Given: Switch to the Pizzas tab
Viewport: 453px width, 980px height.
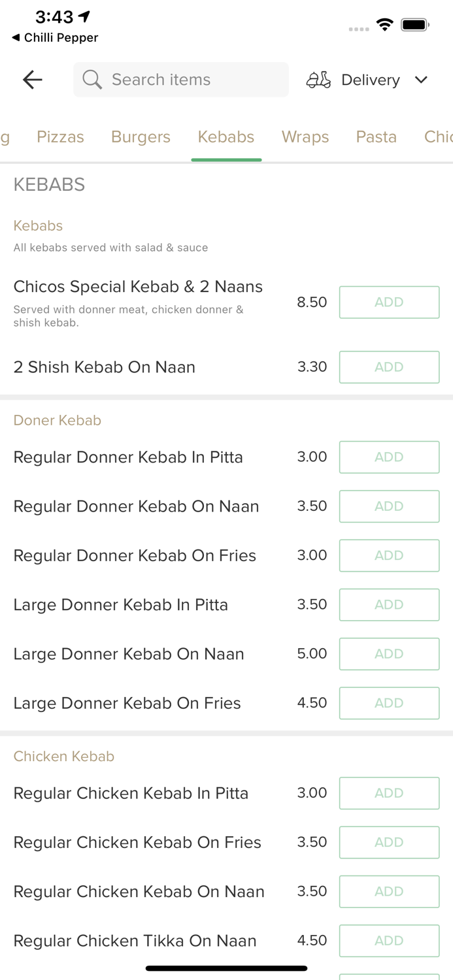Looking at the screenshot, I should pos(60,137).
